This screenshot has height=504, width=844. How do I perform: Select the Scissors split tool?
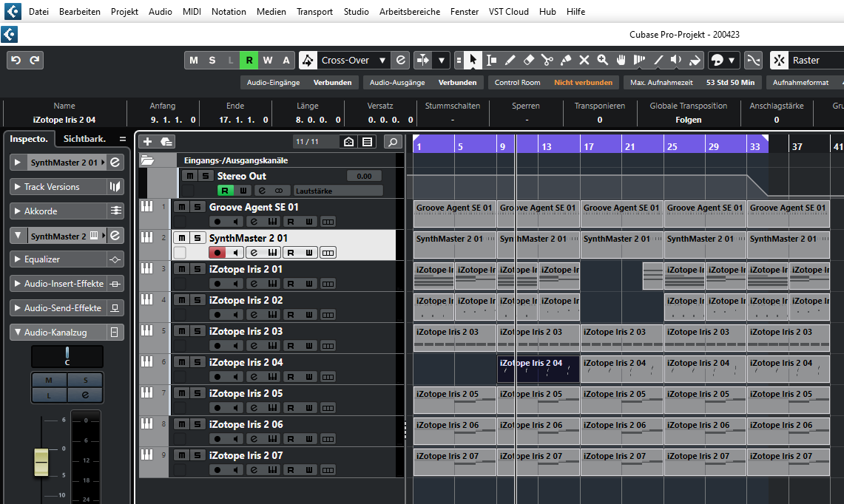tap(547, 60)
